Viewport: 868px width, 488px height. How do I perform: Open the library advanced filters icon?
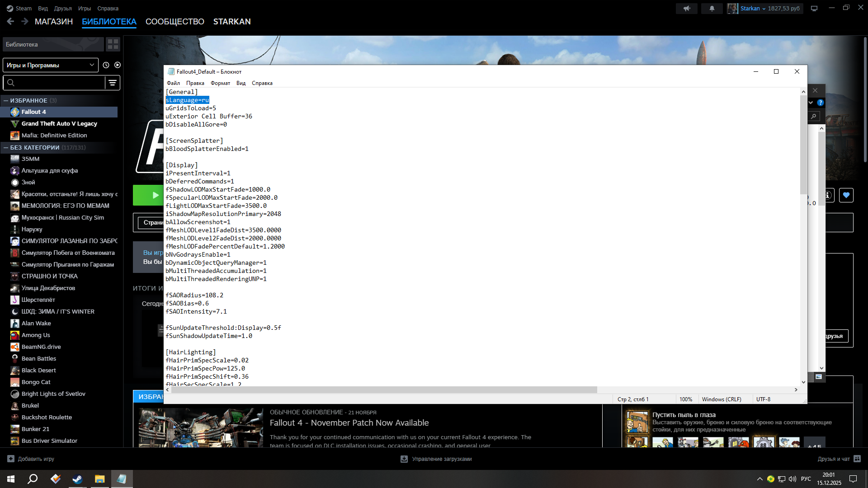click(x=113, y=83)
